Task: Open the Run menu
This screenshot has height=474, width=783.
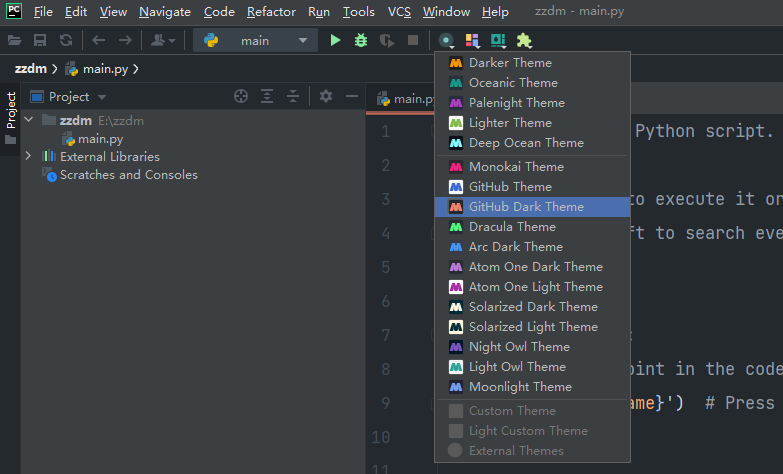Action: click(x=319, y=11)
